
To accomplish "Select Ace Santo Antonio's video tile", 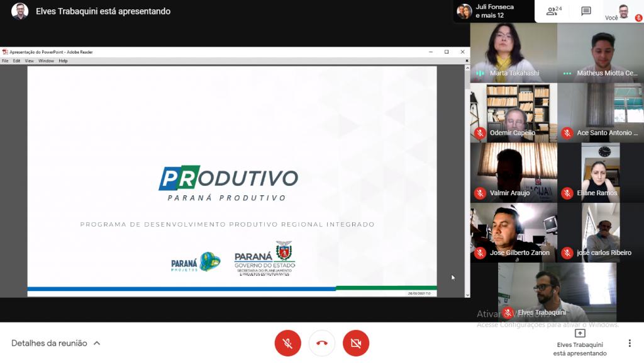I will pyautogui.click(x=601, y=113).
